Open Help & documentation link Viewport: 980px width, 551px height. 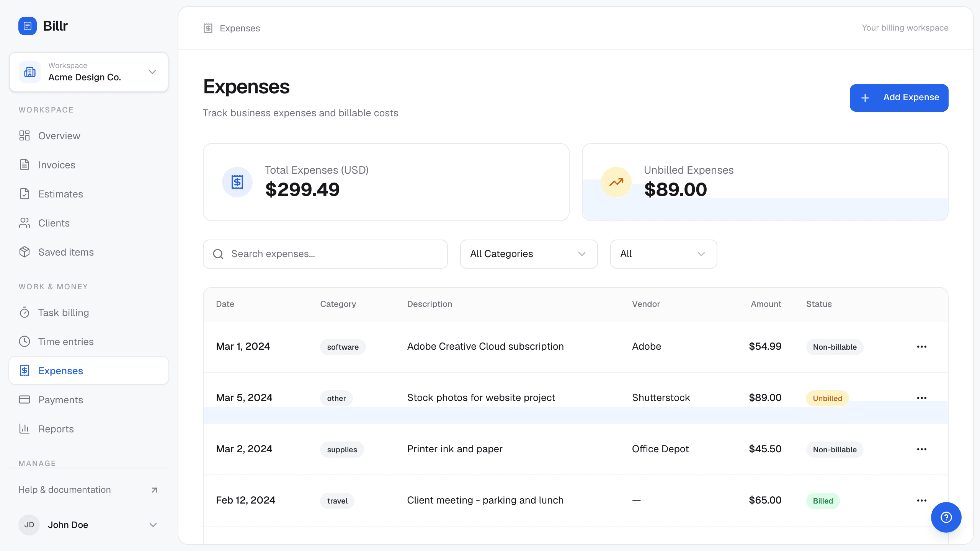(x=89, y=490)
